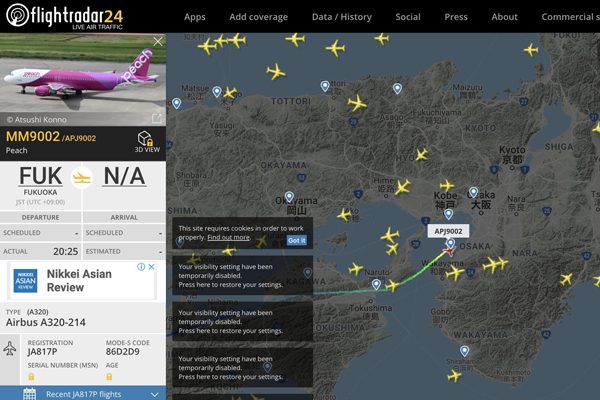
Task: Select the N/A arrival airport
Action: [x=124, y=176]
